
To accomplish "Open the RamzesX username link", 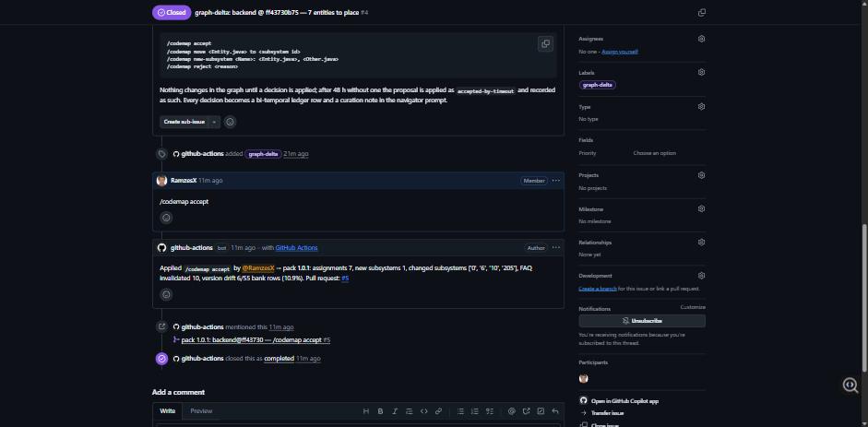I will tap(184, 181).
